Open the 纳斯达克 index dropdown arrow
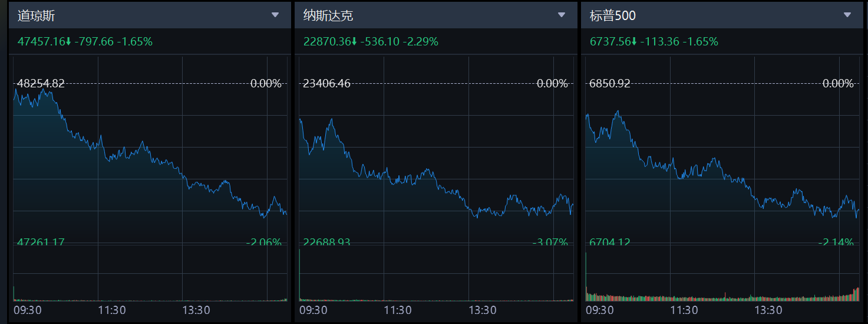The image size is (868, 324). pyautogui.click(x=562, y=15)
